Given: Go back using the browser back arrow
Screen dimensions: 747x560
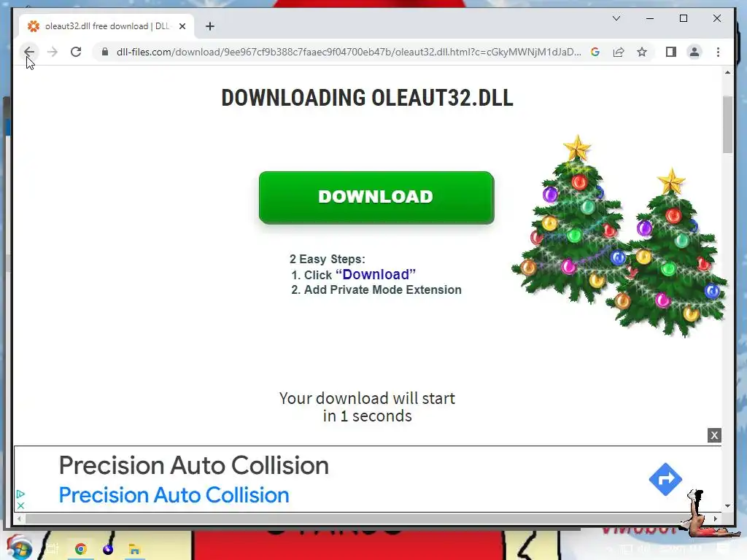Looking at the screenshot, I should pyautogui.click(x=29, y=52).
